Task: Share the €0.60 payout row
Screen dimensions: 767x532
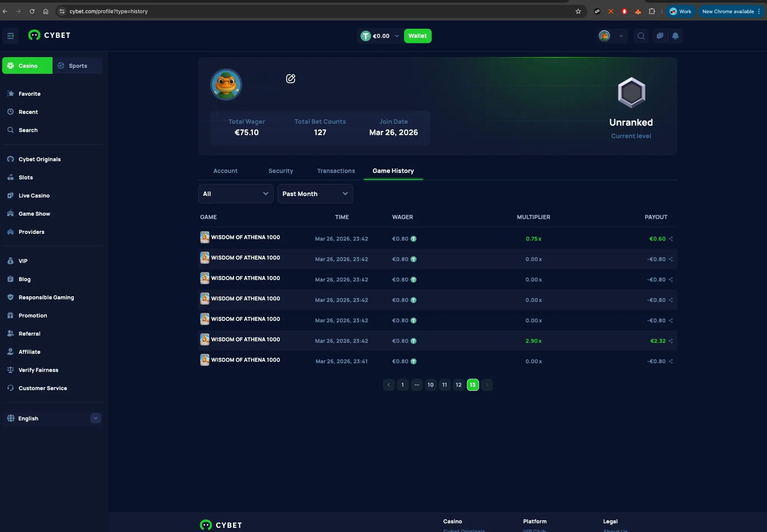Action: pos(671,239)
